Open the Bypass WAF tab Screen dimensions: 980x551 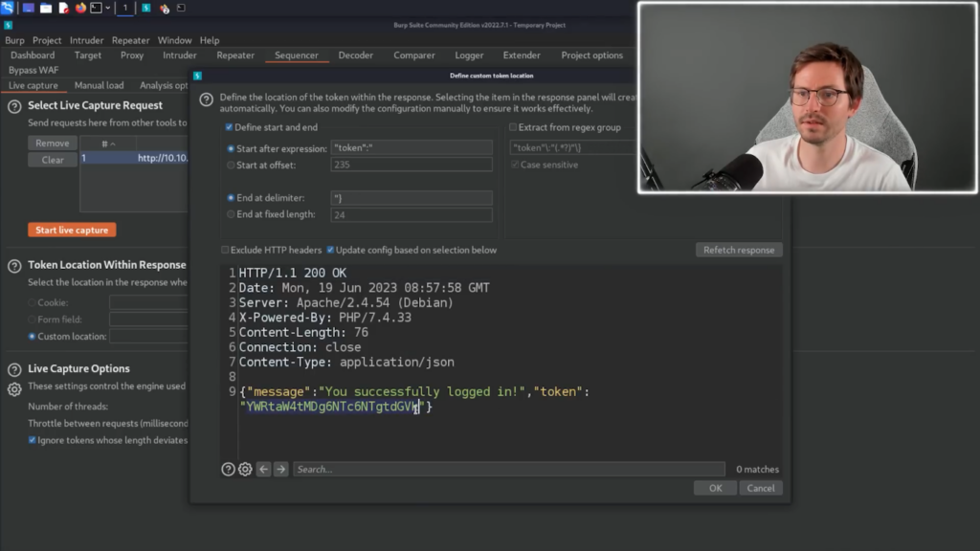tap(33, 70)
